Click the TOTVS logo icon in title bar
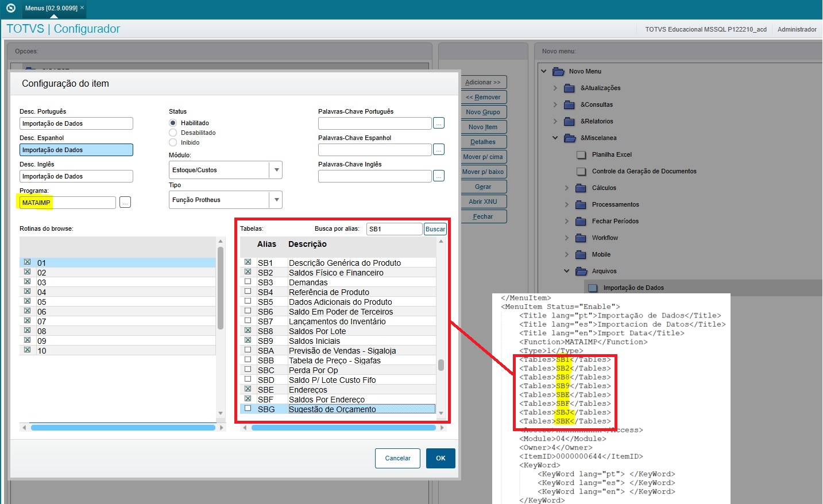 pos(10,8)
